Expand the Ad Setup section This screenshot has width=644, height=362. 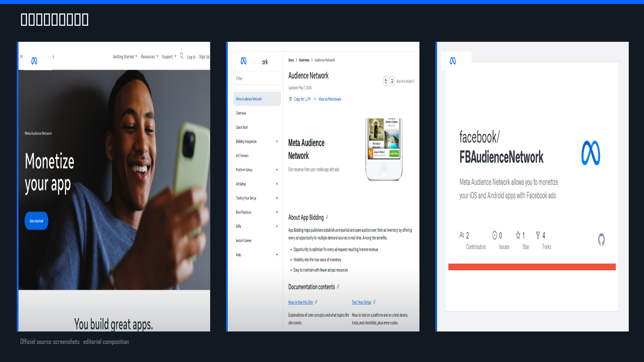tap(277, 184)
